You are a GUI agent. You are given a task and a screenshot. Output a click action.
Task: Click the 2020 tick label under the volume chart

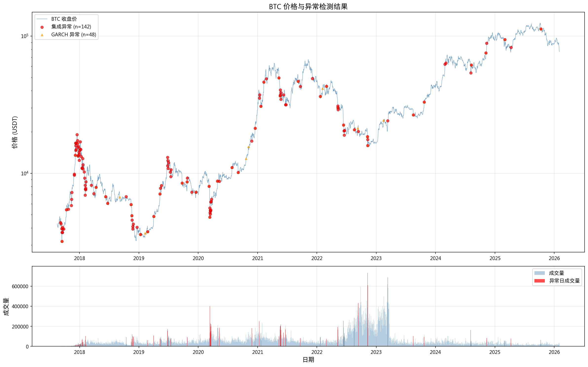198,352
